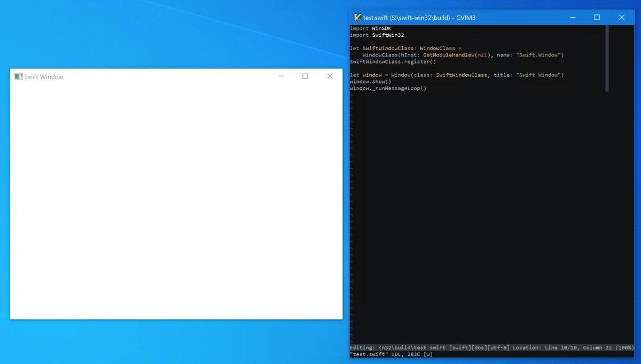Click the 'window.show()' line
Screen dimensions: 641x364
point(371,82)
